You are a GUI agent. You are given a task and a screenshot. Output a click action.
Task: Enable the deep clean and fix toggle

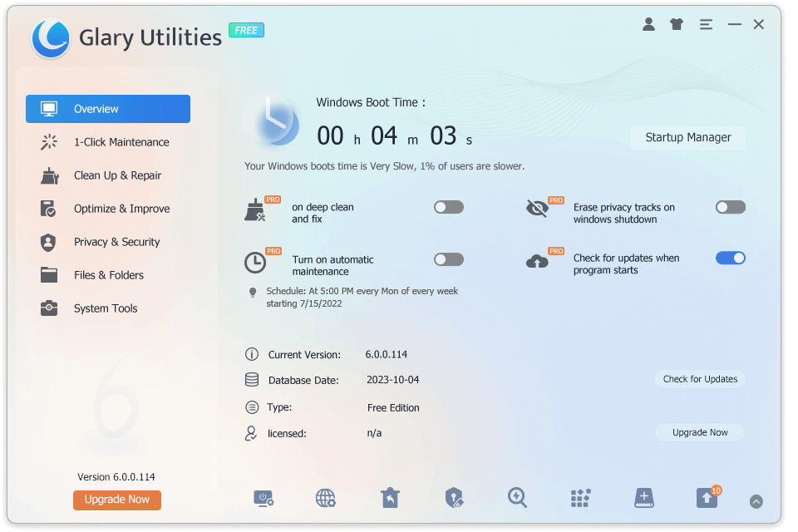point(449,207)
